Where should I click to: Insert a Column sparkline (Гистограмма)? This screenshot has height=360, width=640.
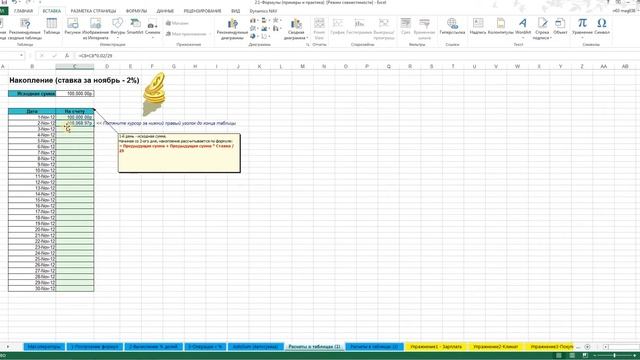click(x=359, y=26)
